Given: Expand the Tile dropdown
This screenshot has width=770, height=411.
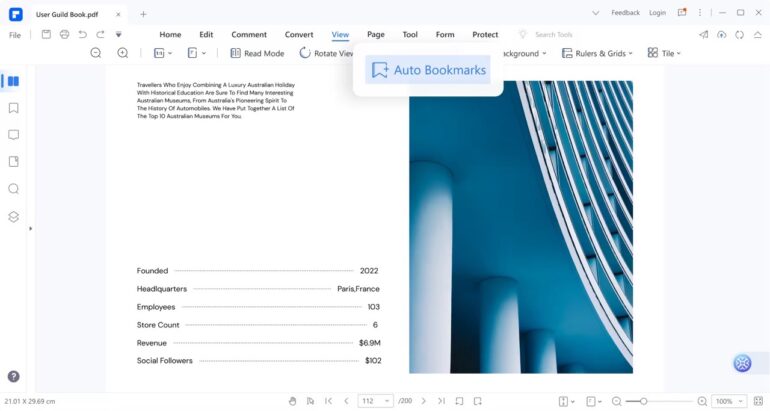Looking at the screenshot, I should (664, 53).
